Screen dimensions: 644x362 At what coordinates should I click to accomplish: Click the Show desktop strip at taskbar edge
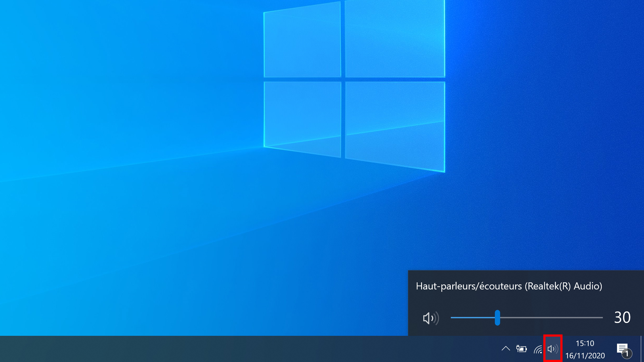642,349
